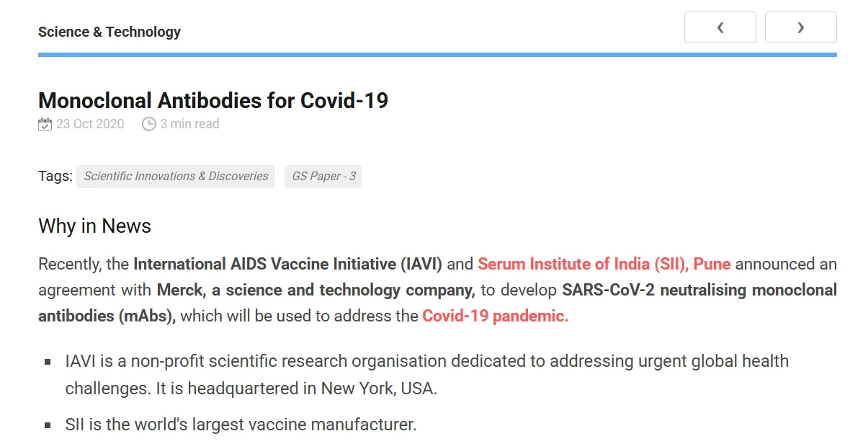Click the 23 Oct 2020 publish date

click(90, 124)
